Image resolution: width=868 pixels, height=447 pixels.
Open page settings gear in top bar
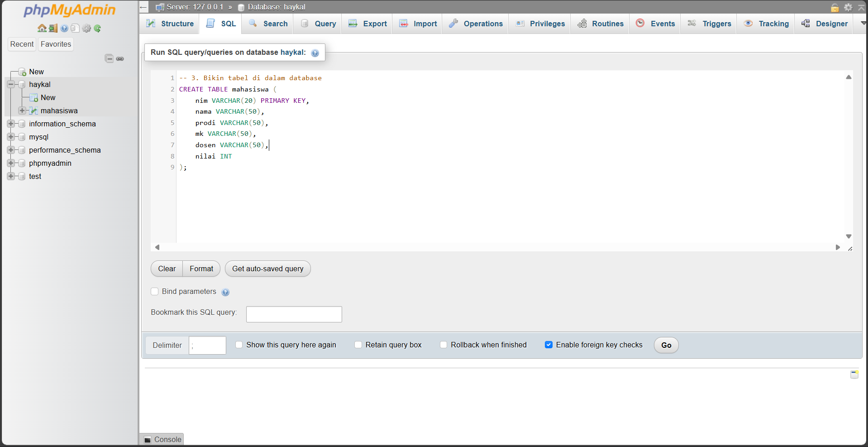[848, 7]
